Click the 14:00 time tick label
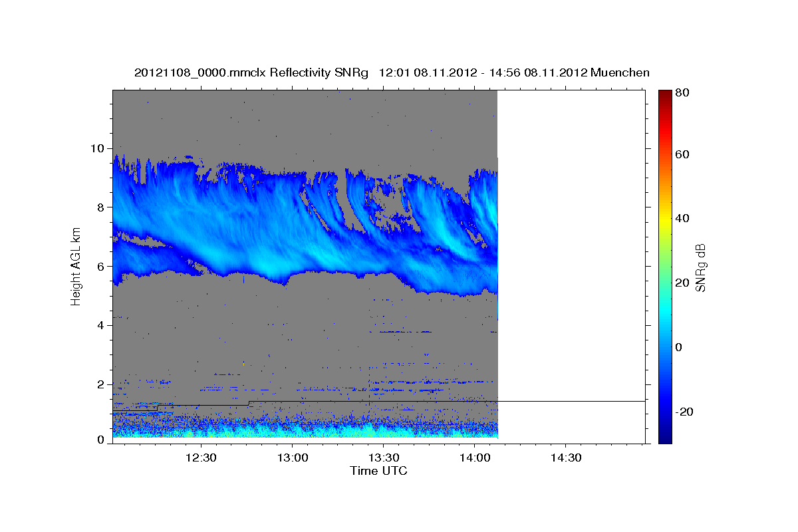 coord(474,458)
